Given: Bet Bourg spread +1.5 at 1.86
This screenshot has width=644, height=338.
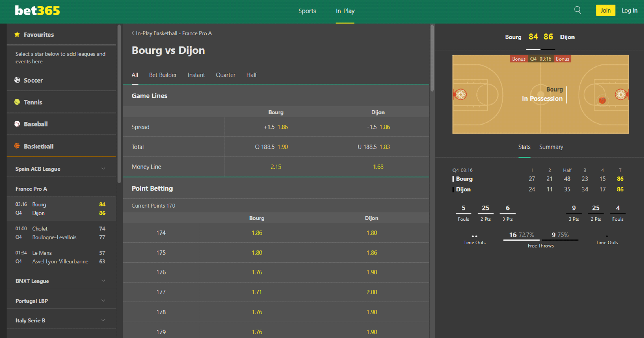Looking at the screenshot, I should 276,127.
